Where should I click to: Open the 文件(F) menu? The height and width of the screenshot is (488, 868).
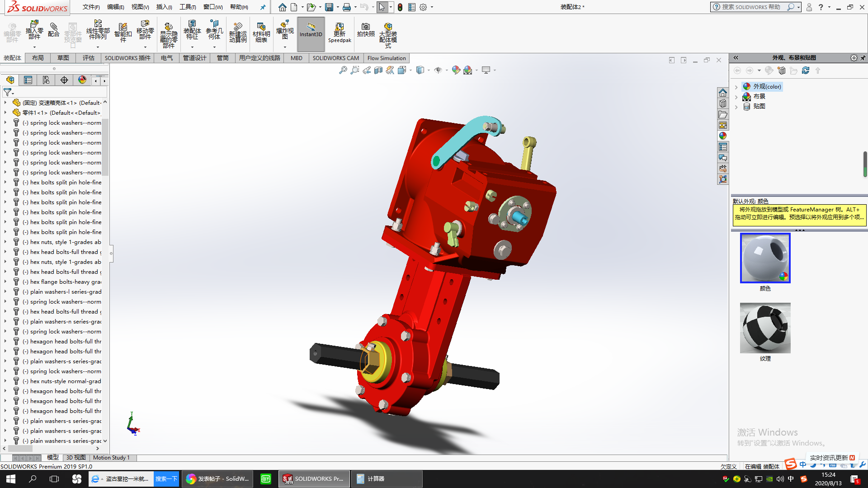pos(91,7)
